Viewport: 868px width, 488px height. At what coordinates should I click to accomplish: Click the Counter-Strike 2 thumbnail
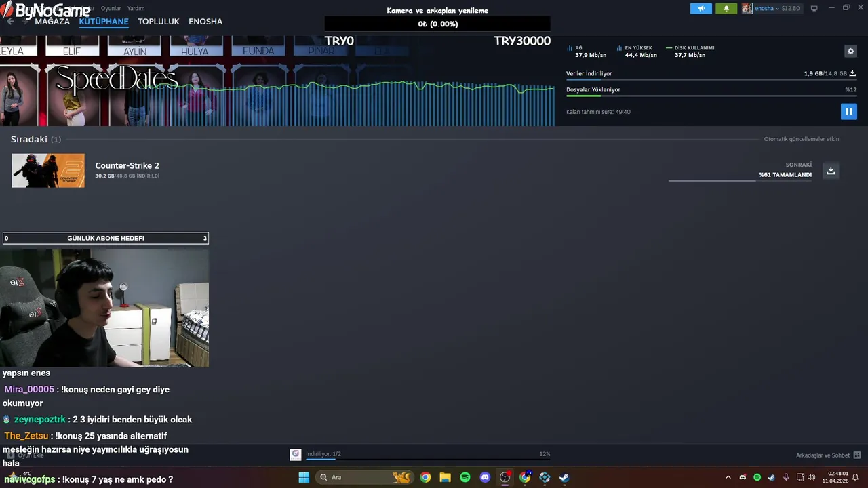click(x=48, y=170)
